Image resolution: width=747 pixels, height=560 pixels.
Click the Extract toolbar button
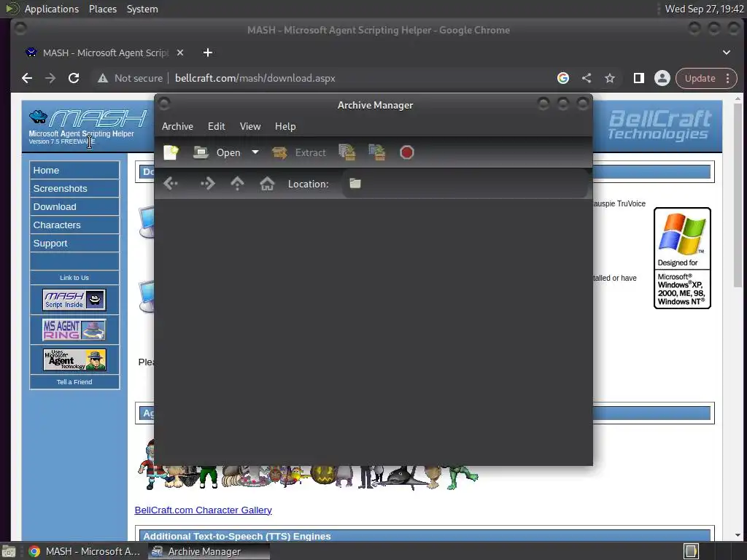[x=298, y=152]
